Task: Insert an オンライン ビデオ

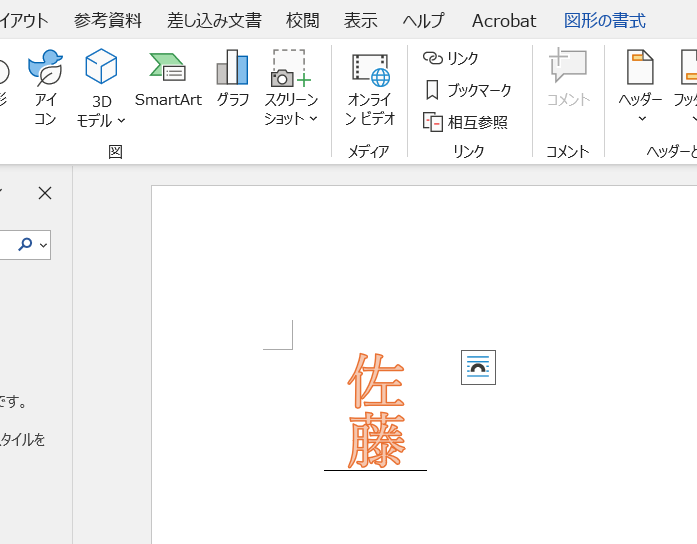Action: [x=370, y=88]
